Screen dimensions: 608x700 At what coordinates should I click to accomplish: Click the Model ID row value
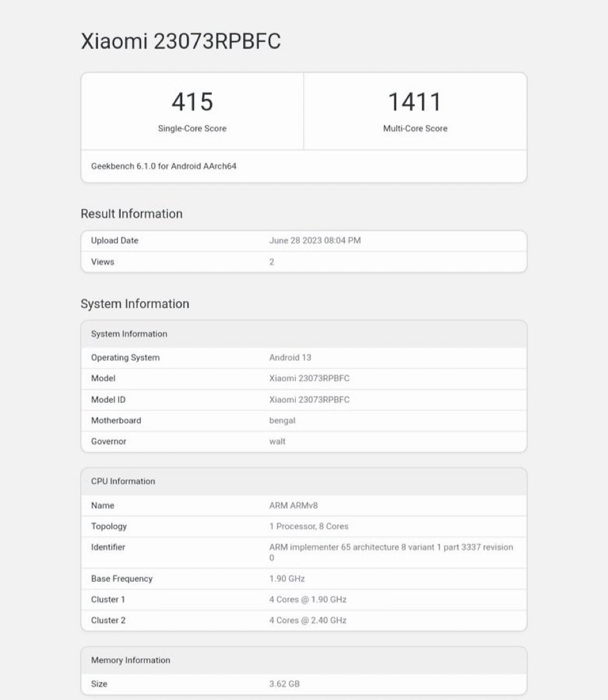pyautogui.click(x=309, y=400)
